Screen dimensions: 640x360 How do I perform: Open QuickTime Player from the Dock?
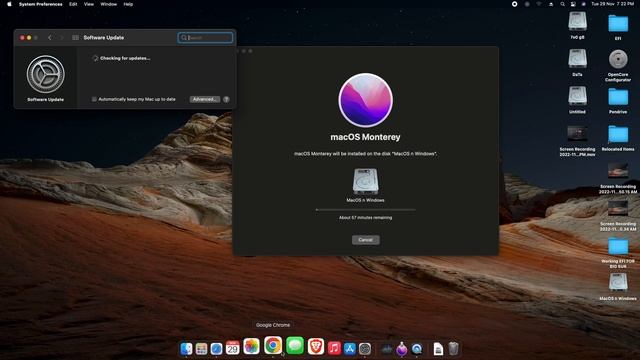point(417,349)
